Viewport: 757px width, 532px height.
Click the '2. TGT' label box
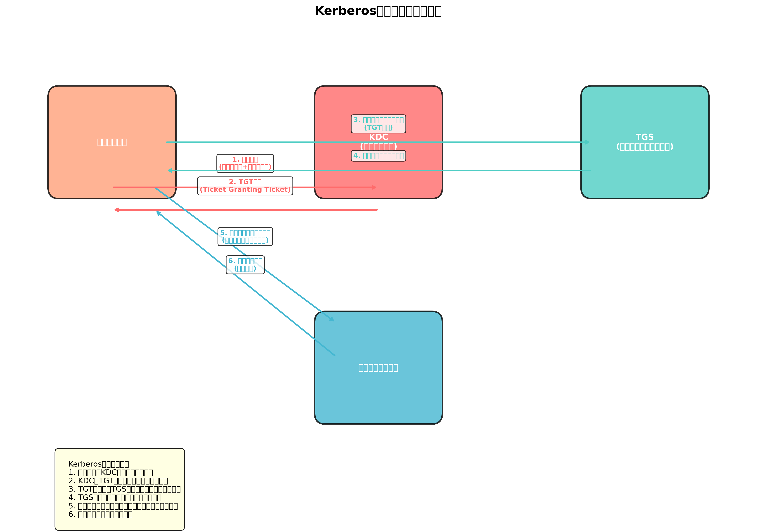tap(245, 186)
